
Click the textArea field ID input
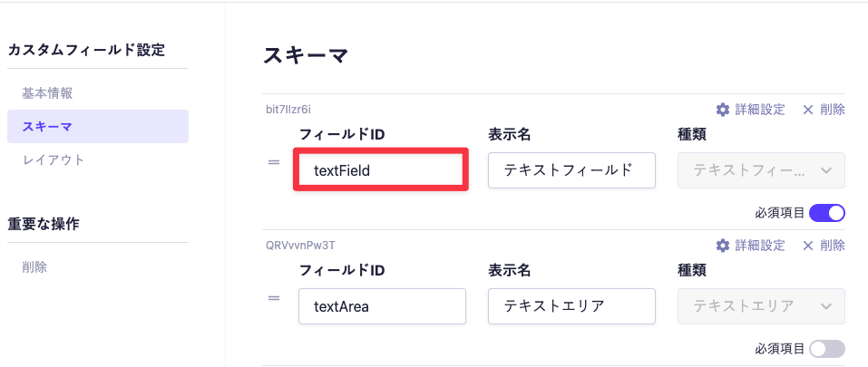(381, 306)
